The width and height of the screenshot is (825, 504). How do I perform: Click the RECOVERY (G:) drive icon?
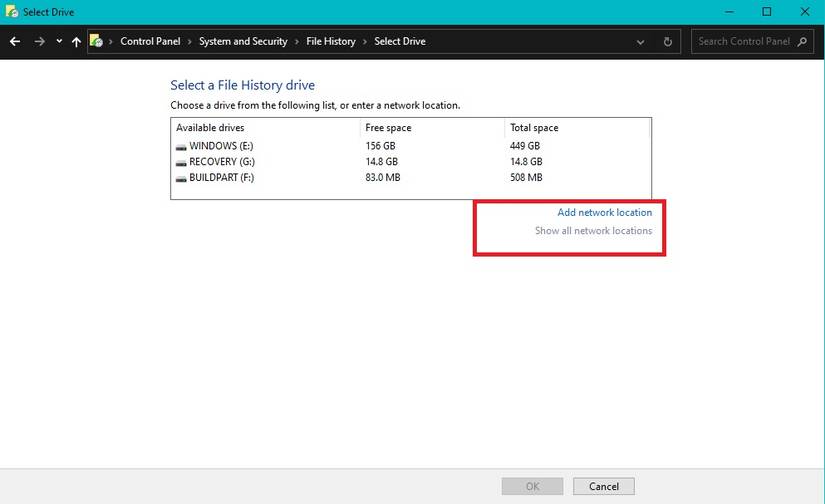point(181,163)
